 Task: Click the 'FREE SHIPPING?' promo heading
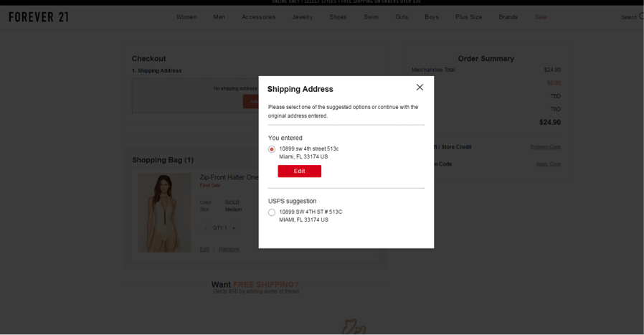point(266,285)
